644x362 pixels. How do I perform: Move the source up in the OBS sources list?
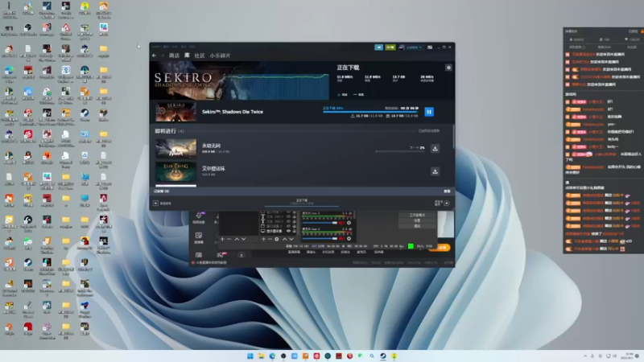pos(284,239)
